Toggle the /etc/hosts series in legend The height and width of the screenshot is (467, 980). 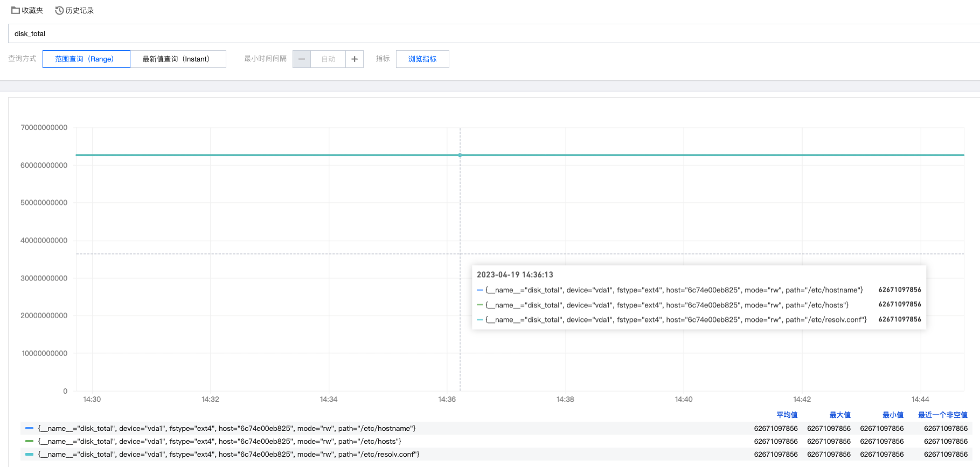[219, 441]
